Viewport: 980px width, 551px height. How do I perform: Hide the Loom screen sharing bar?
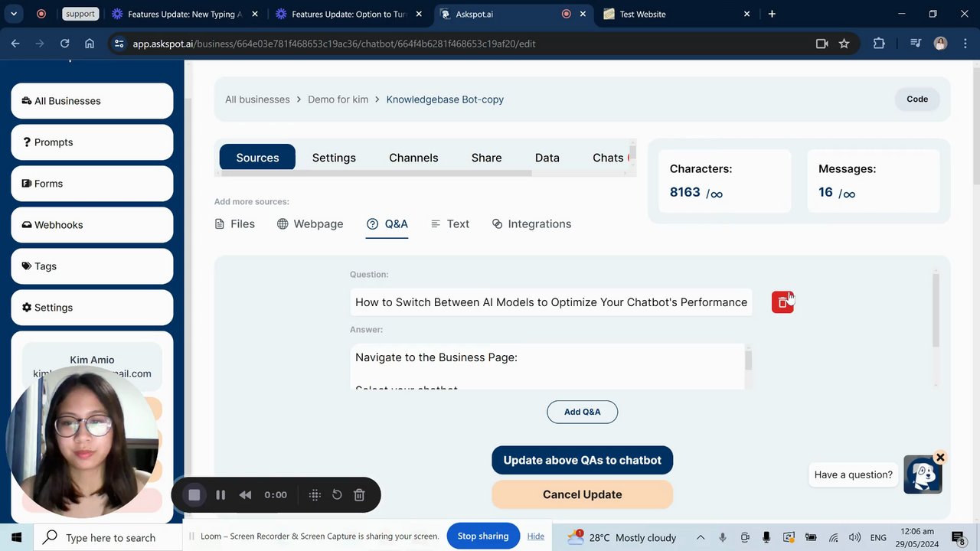coord(536,536)
